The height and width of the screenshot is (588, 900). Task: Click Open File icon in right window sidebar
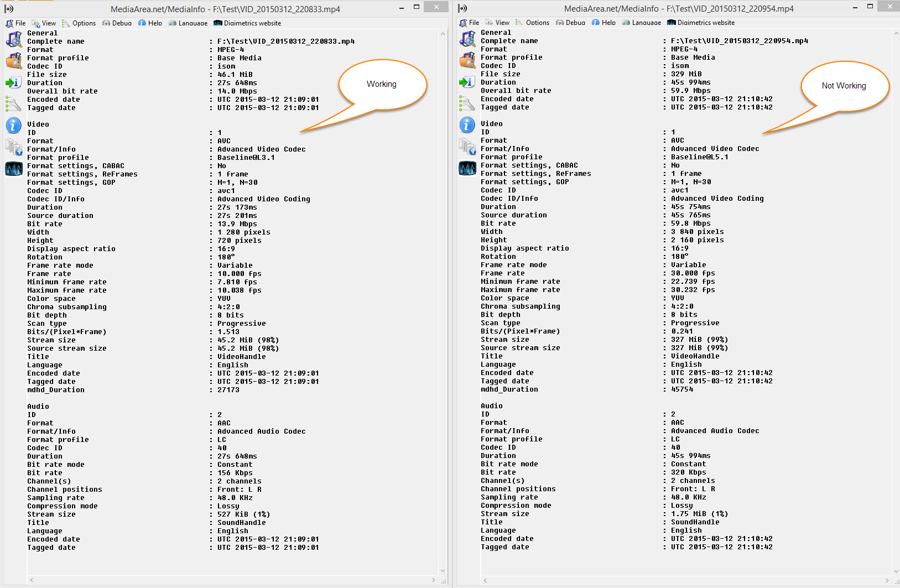pos(467,39)
